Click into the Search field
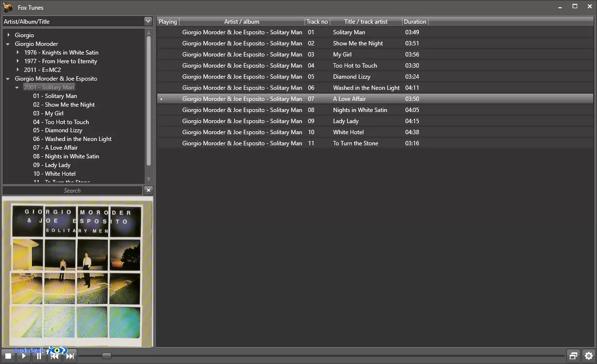 pyautogui.click(x=72, y=190)
